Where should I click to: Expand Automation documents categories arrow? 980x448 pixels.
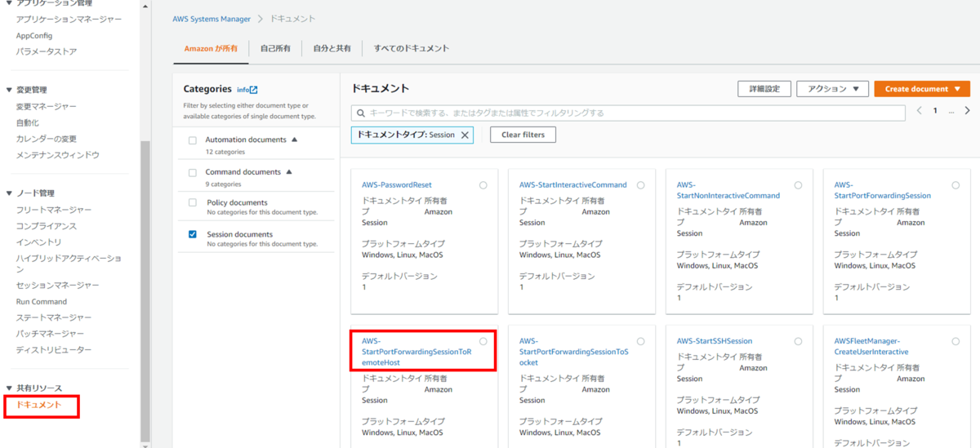click(295, 140)
